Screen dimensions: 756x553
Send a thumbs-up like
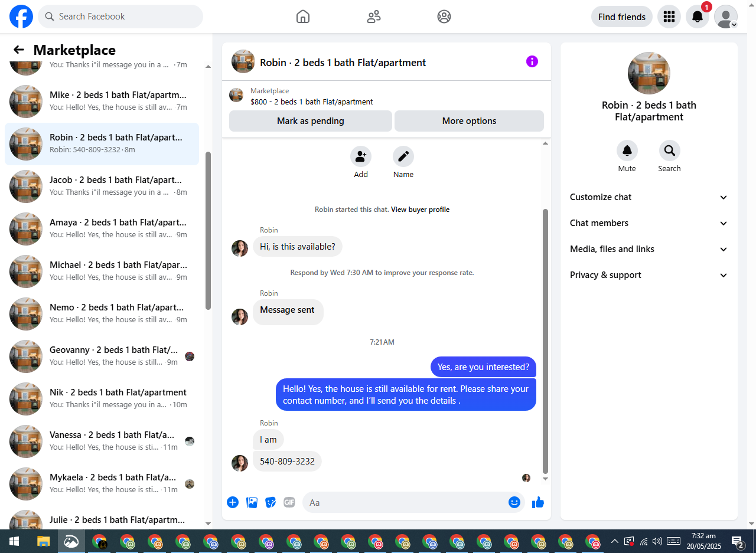(x=538, y=502)
